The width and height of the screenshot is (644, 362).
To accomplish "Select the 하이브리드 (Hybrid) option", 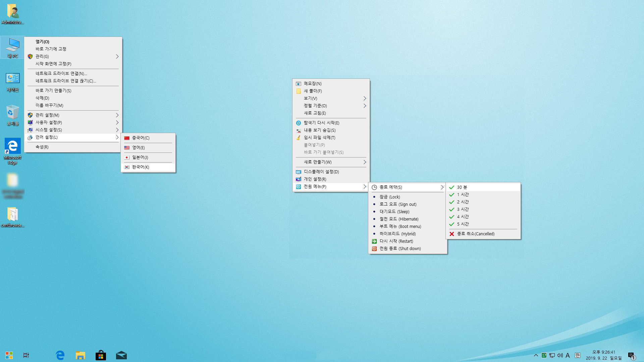I will [x=408, y=234].
